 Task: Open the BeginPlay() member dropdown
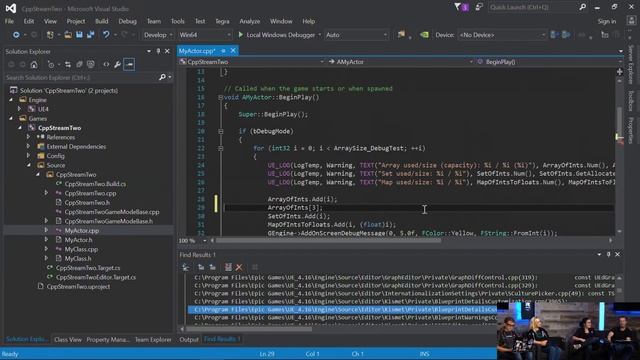[549, 62]
